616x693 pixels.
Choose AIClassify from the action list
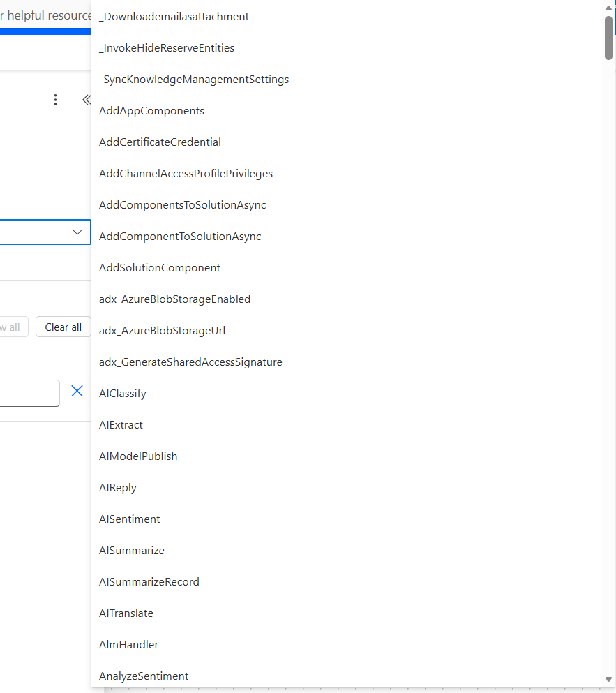tap(123, 394)
